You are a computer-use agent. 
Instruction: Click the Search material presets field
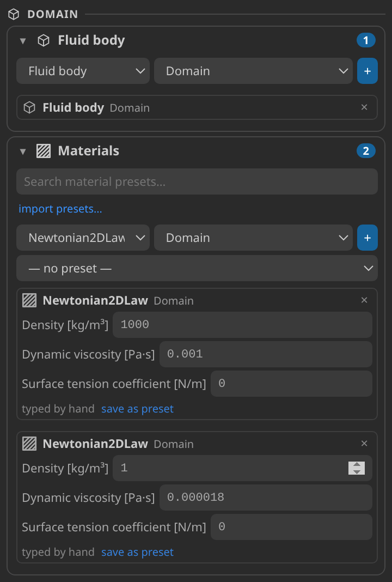[197, 181]
